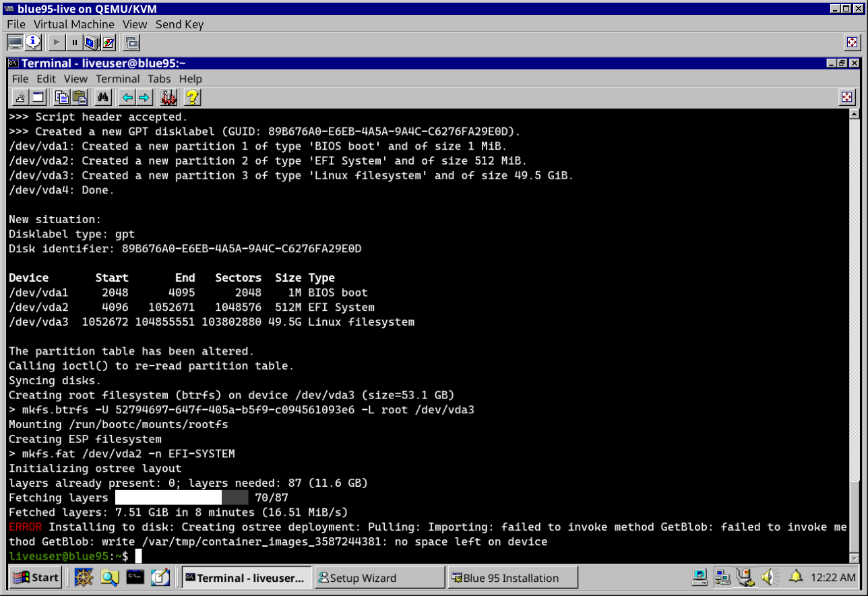
Task: Click the 12:22 AM clock
Action: (x=833, y=578)
